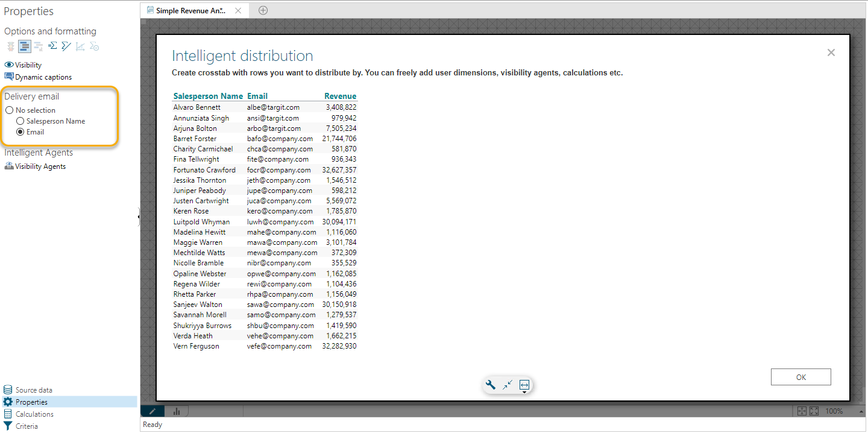Click the email luwh@company.com

point(281,222)
